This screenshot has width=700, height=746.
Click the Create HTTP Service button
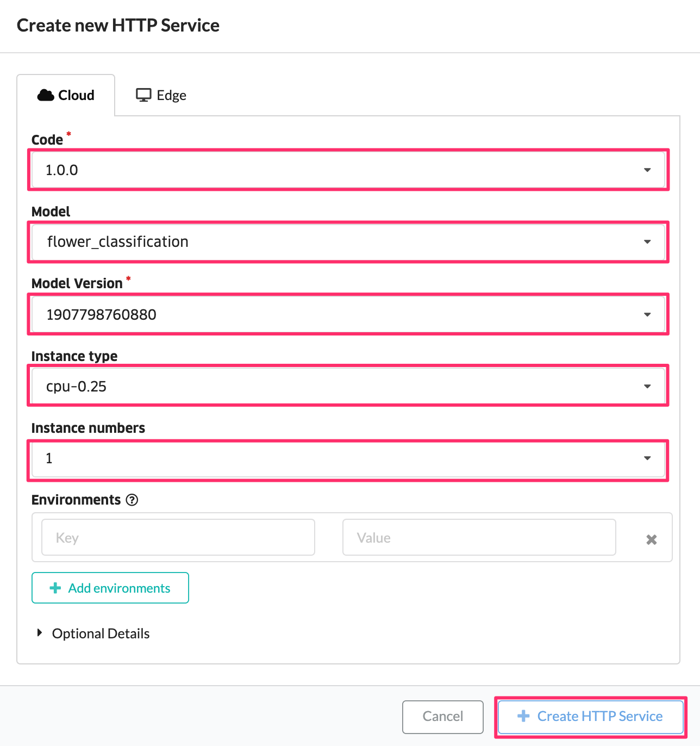coord(591,717)
